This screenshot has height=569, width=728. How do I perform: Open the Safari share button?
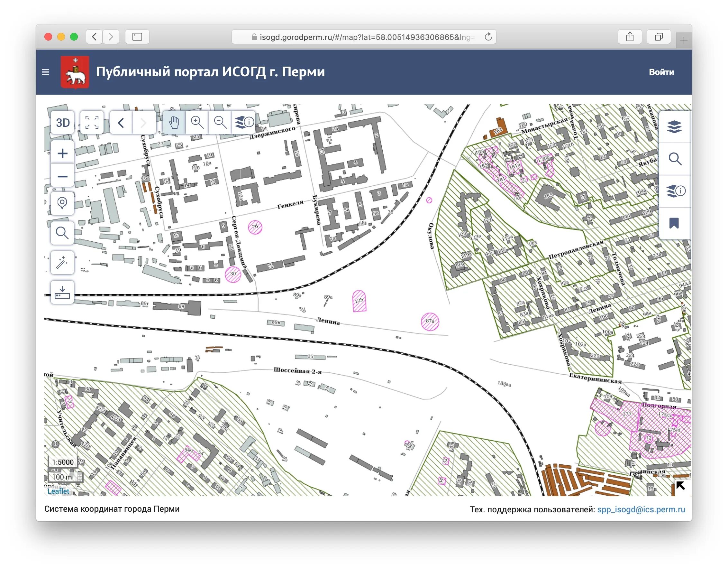(630, 37)
